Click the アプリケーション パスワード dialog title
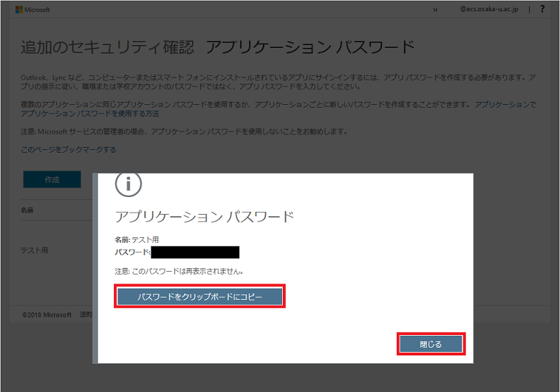 click(x=204, y=217)
